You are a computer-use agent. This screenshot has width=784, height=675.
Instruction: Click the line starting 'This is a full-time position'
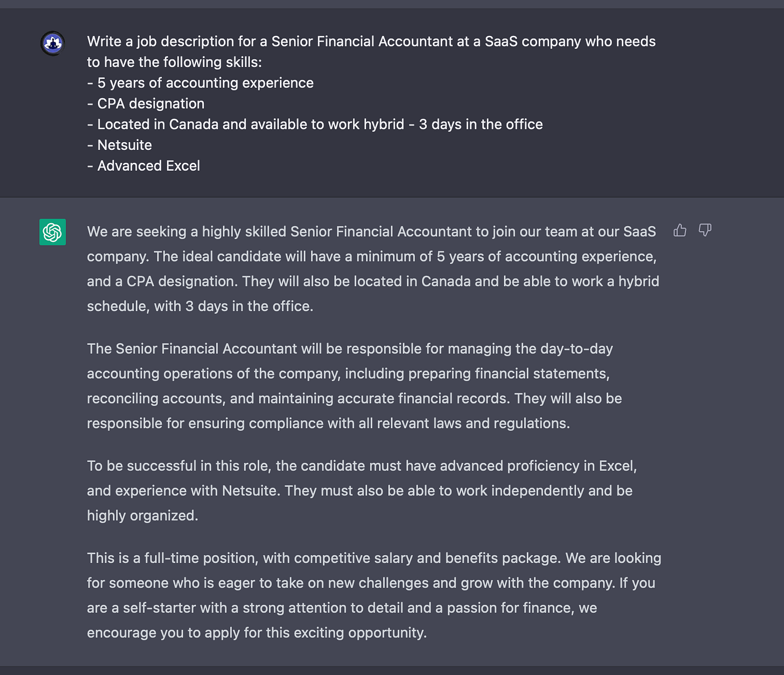tap(374, 558)
